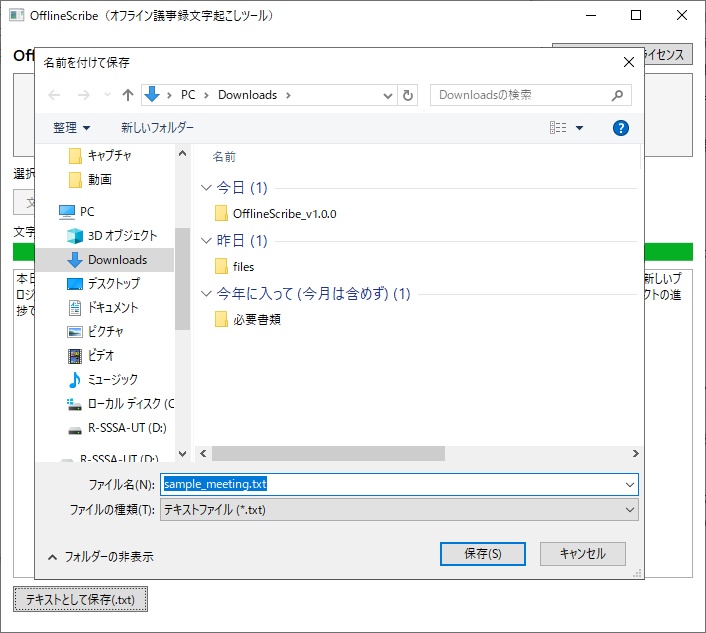Create a new folder with 新しいフォルダー

[x=157, y=128]
